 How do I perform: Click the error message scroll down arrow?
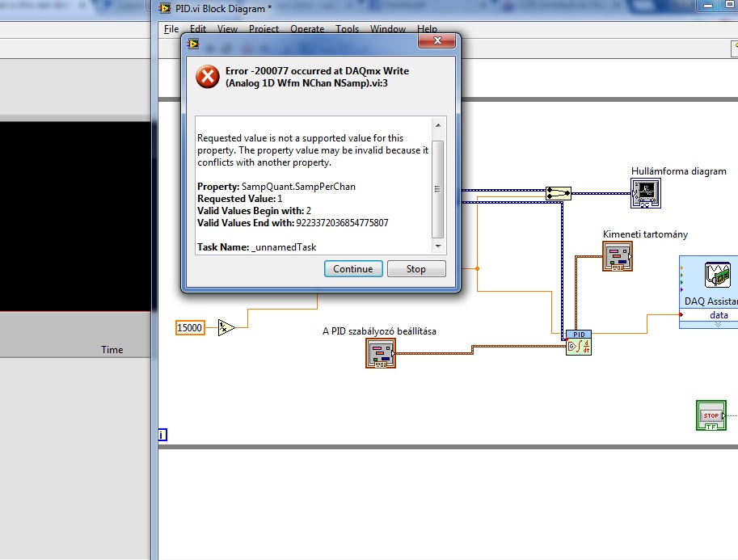[438, 246]
